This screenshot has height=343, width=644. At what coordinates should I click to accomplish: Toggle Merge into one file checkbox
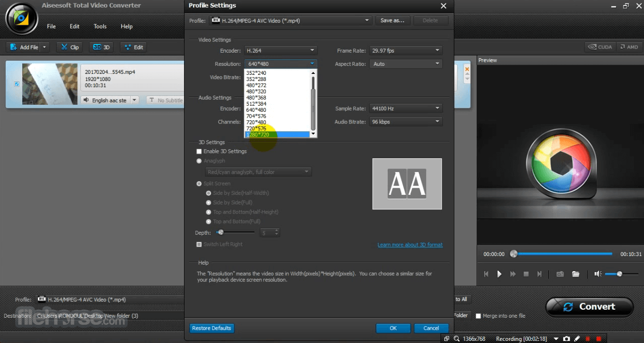tap(478, 316)
